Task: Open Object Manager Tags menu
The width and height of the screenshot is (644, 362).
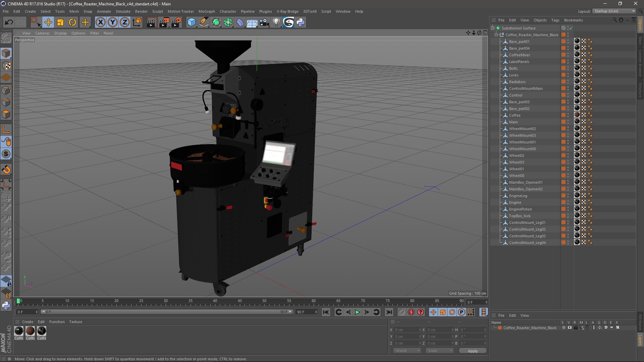Action: 555,20
